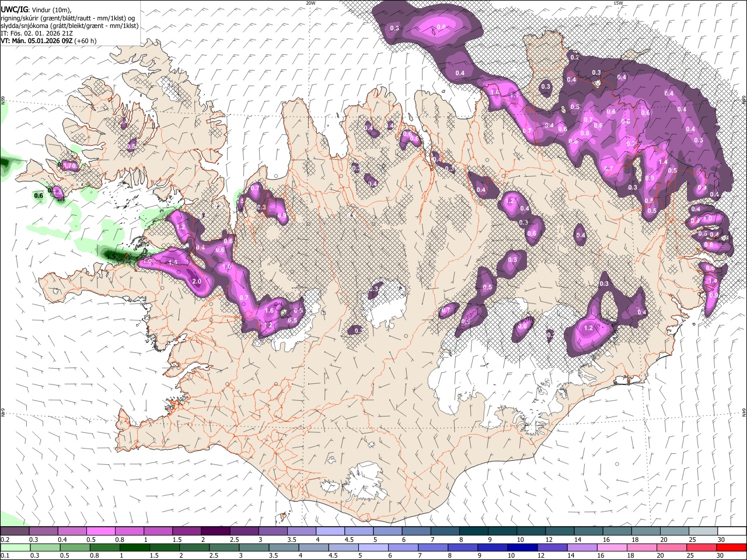Viewport: 747px width, 560px height.
Task: Click the 'VT: Mán. 05.01.2026 09Z' valid time
Action: 37,41
